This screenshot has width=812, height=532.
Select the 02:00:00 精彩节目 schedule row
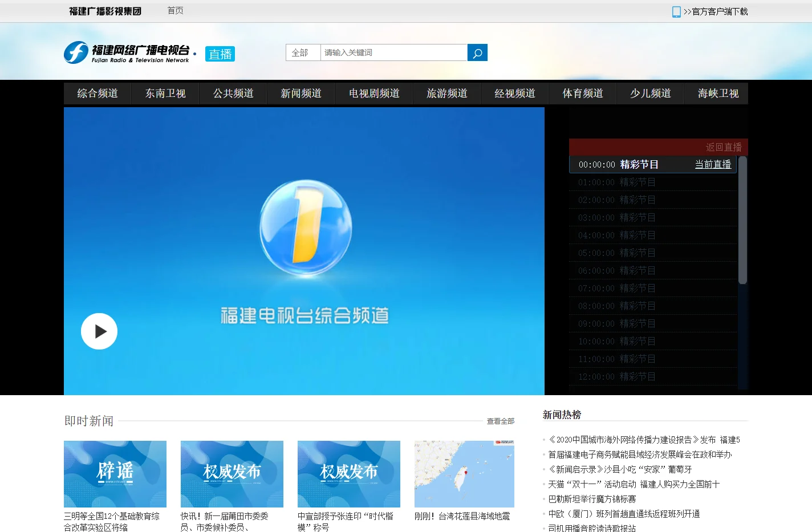click(653, 200)
